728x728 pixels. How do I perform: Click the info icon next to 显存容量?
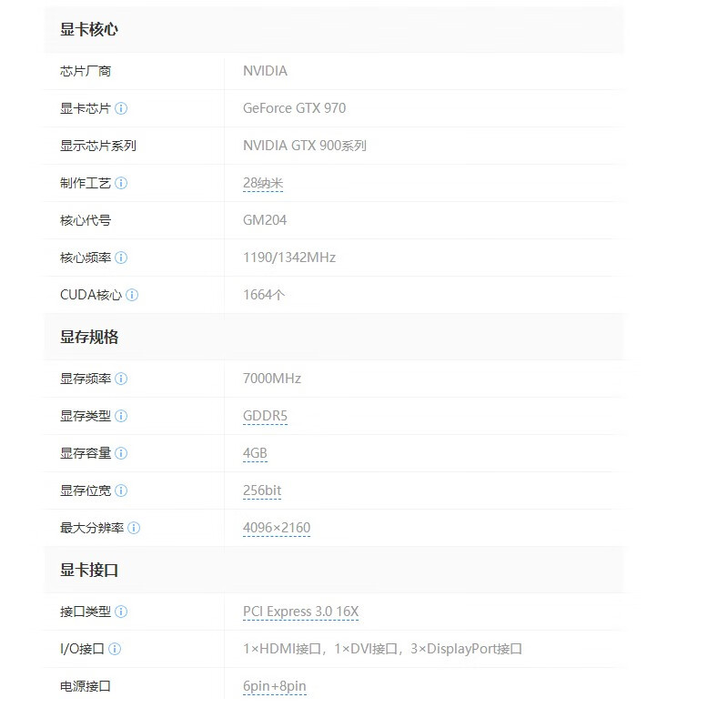(121, 453)
